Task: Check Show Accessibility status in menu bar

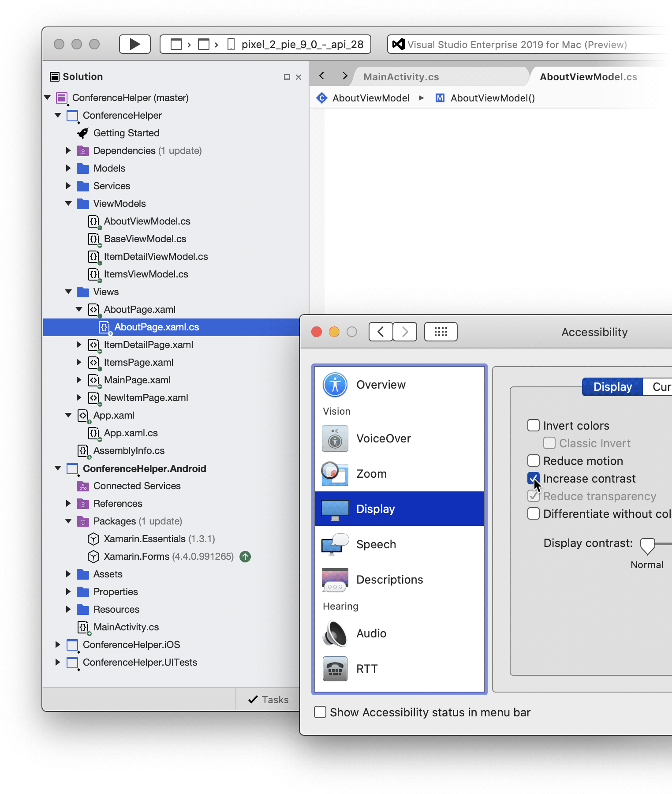Action: pyautogui.click(x=320, y=712)
